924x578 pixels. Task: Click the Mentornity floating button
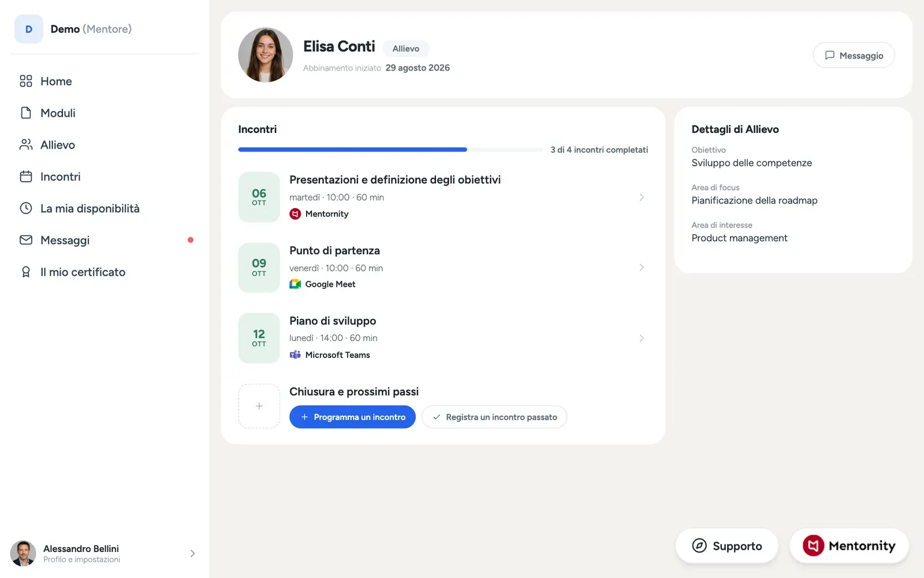click(x=849, y=546)
